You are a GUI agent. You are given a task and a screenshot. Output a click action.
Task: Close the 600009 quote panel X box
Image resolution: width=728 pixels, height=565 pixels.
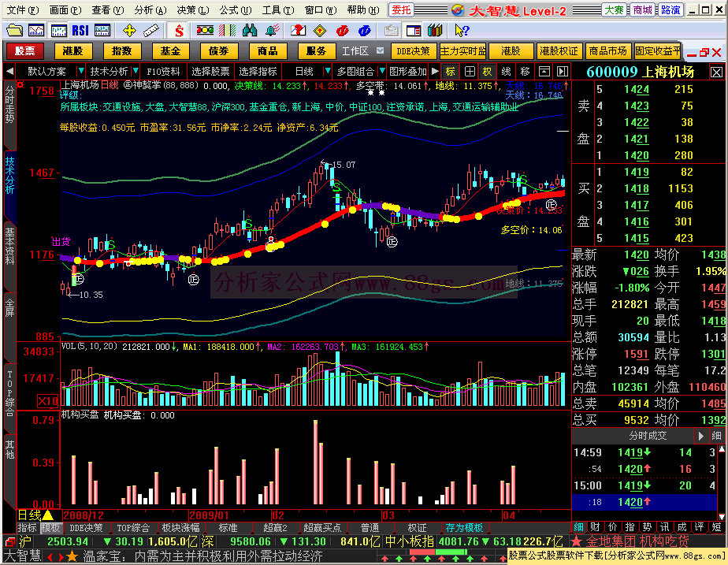coord(716,72)
